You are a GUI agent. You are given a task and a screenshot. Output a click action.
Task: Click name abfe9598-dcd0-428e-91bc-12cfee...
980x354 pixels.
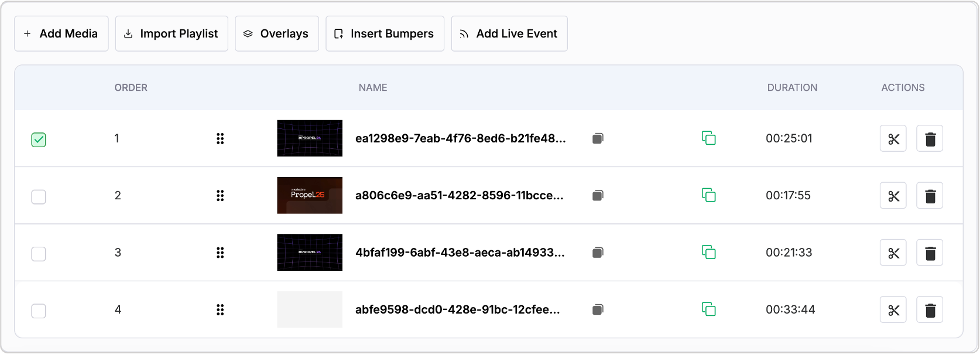[458, 309]
